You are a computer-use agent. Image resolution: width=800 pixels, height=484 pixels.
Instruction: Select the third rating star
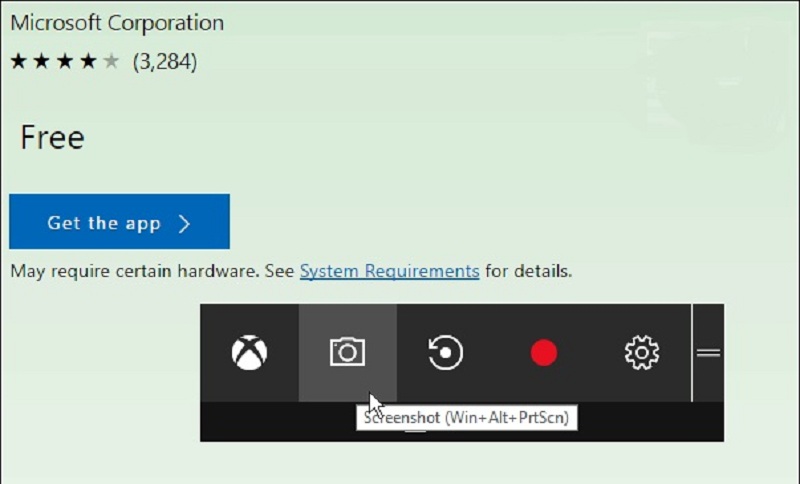(65, 62)
